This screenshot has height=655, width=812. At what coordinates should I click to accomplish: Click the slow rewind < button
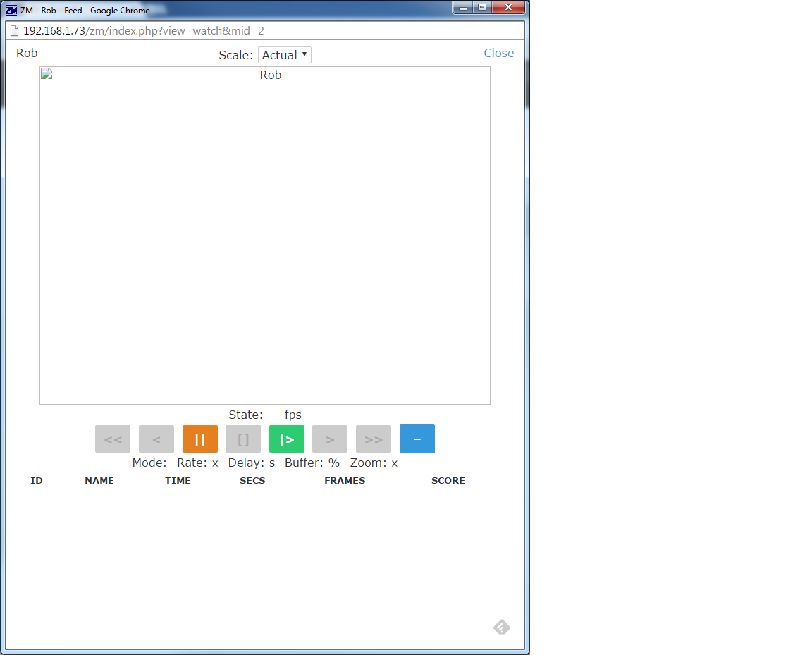156,439
